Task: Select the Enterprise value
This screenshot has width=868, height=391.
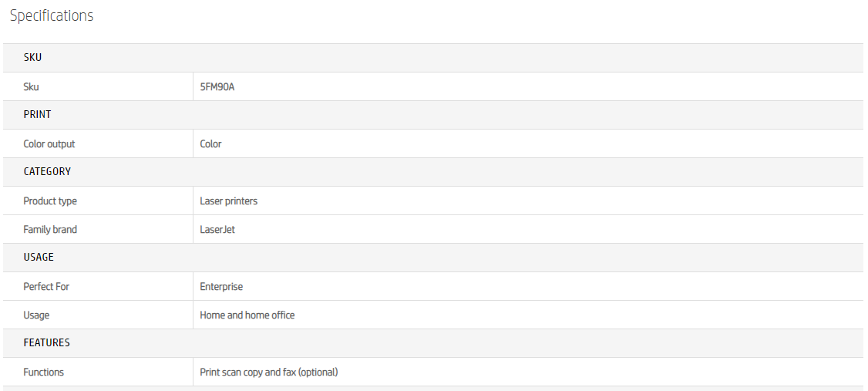Action: point(221,287)
